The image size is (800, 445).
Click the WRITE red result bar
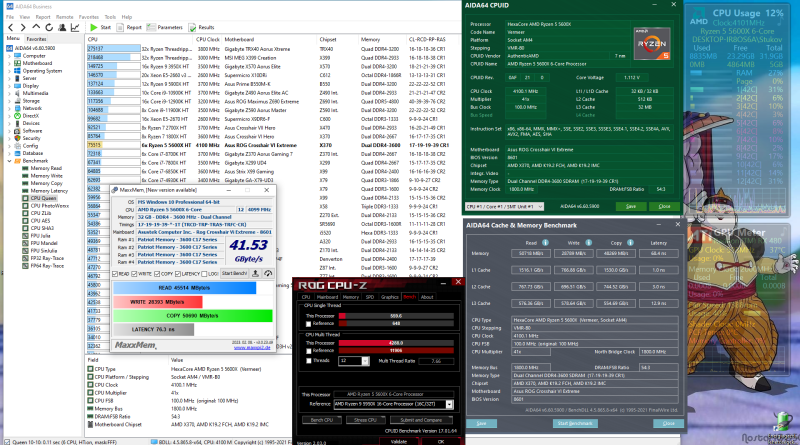pyautogui.click(x=158, y=302)
